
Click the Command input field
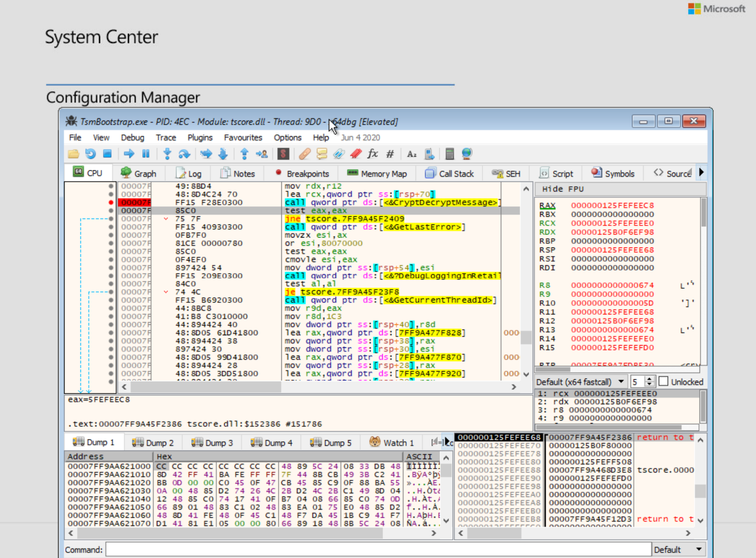[x=378, y=549]
